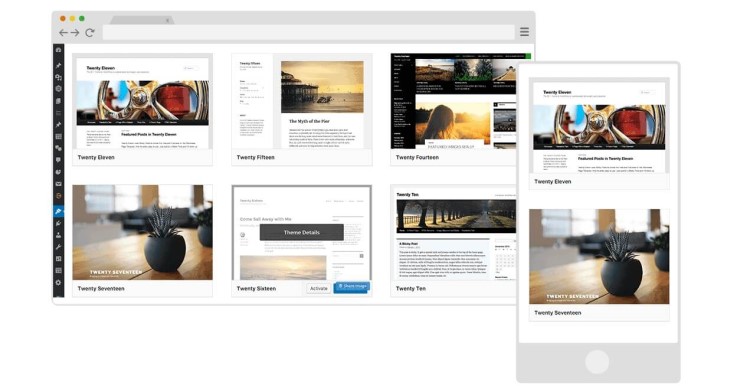Focus the browser address bar

pos(308,32)
